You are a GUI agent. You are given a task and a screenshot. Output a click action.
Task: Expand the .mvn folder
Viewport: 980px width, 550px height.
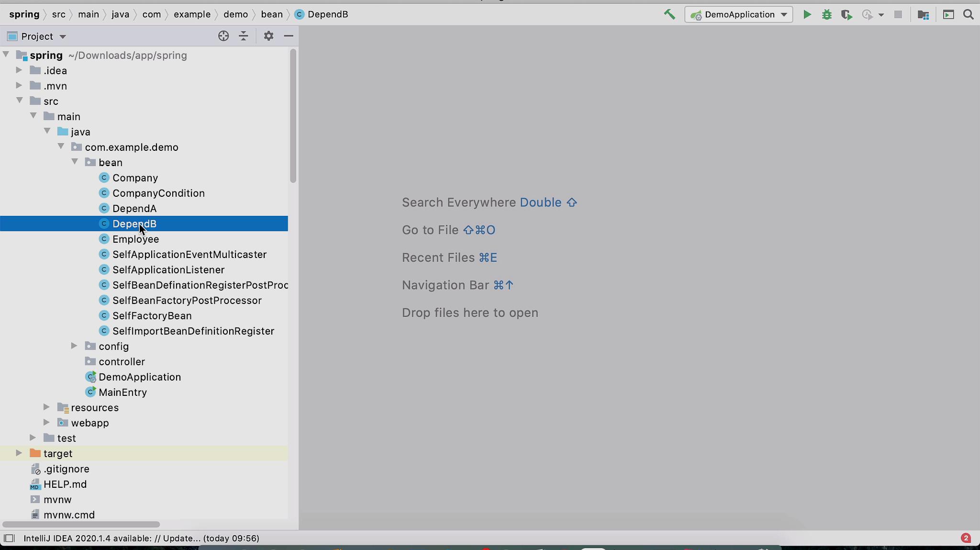coord(19,85)
